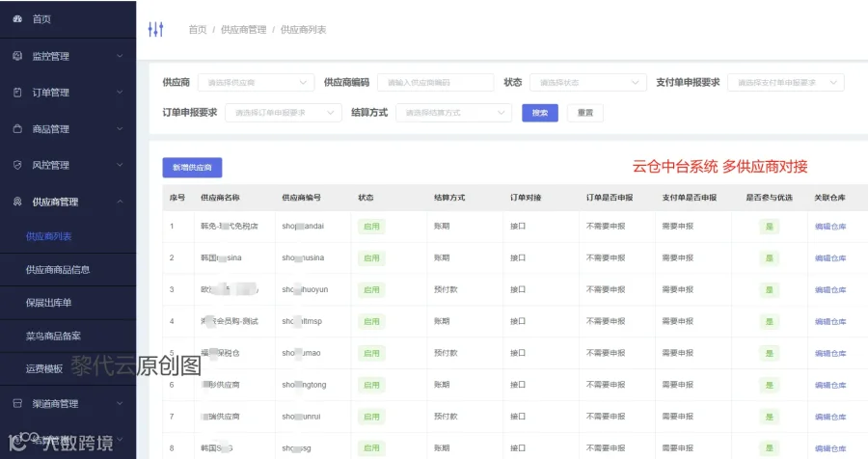Click the 首页 dashboard icon in sidebar

pyautogui.click(x=17, y=19)
